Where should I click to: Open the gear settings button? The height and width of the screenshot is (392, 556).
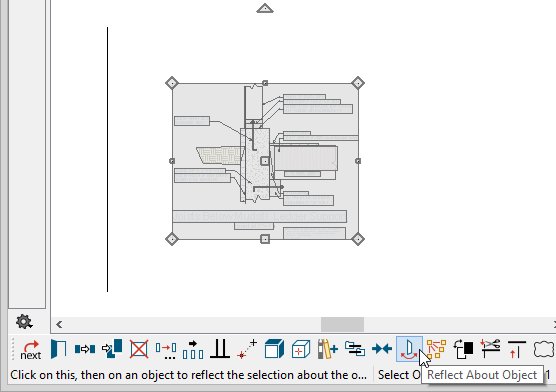(x=24, y=321)
